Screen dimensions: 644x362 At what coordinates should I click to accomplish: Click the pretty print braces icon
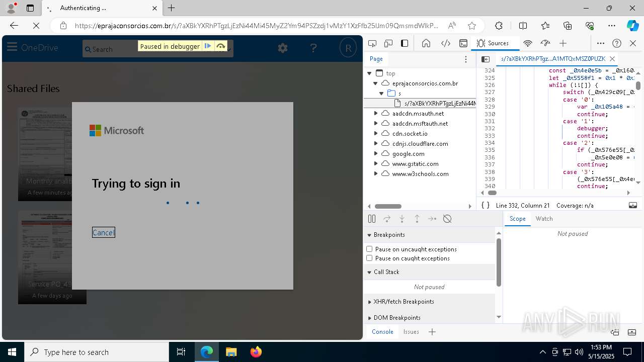pyautogui.click(x=486, y=205)
